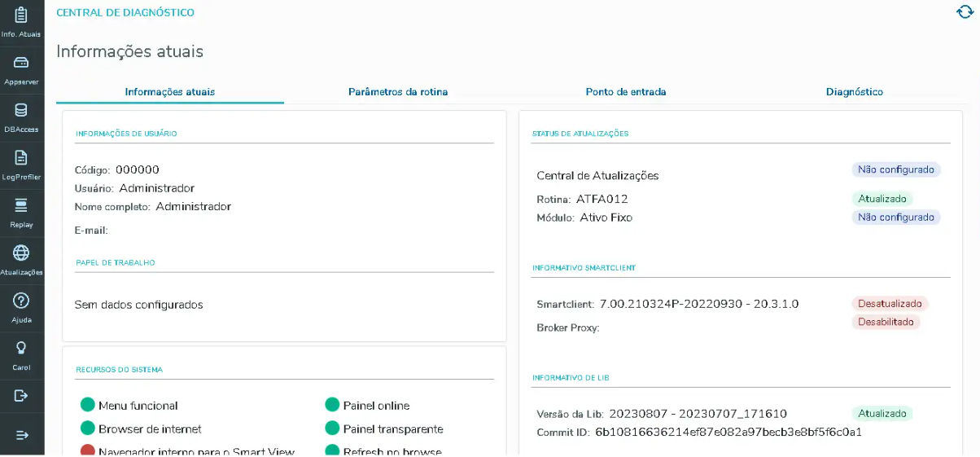Image resolution: width=980 pixels, height=457 pixels.
Task: Click the refresh icon at top right
Action: [x=965, y=12]
